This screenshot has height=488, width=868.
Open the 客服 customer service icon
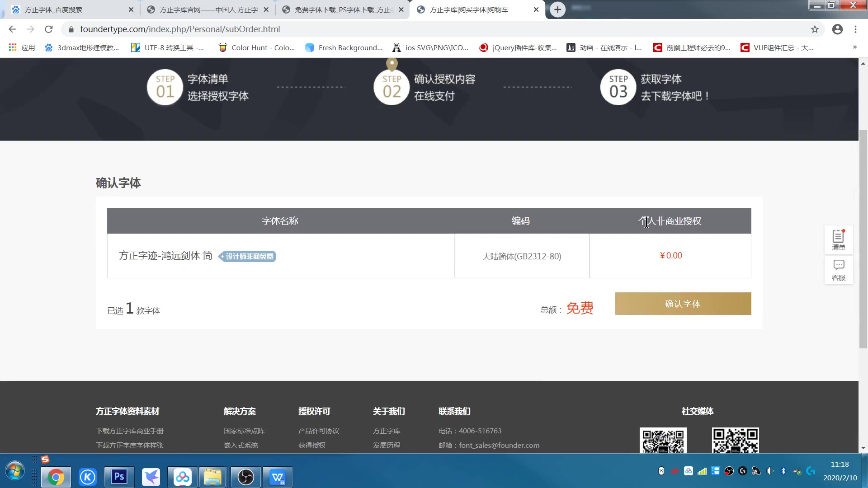pyautogui.click(x=839, y=270)
